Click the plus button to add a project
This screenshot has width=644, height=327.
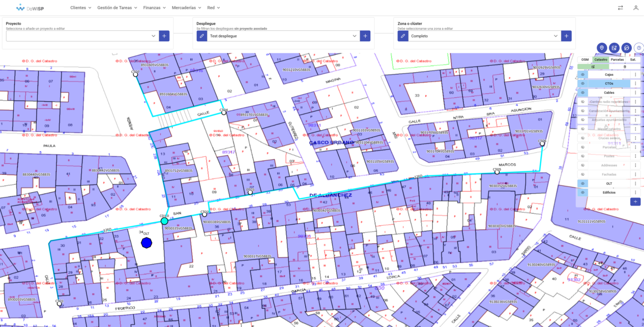(x=164, y=36)
